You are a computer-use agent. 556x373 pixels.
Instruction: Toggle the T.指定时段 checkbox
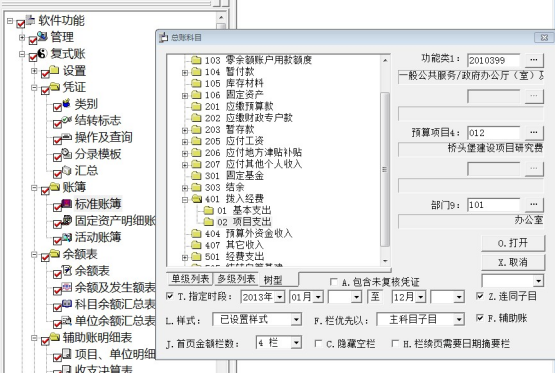coord(170,296)
